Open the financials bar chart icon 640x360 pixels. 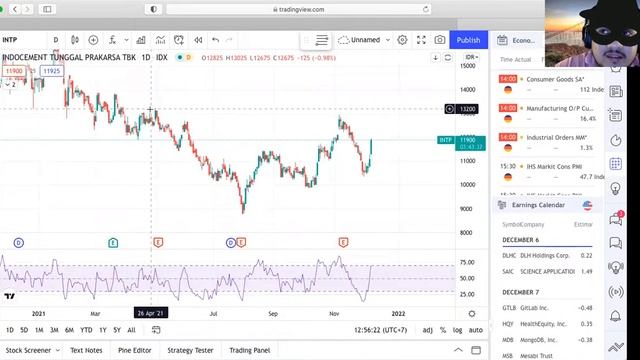[x=141, y=40]
